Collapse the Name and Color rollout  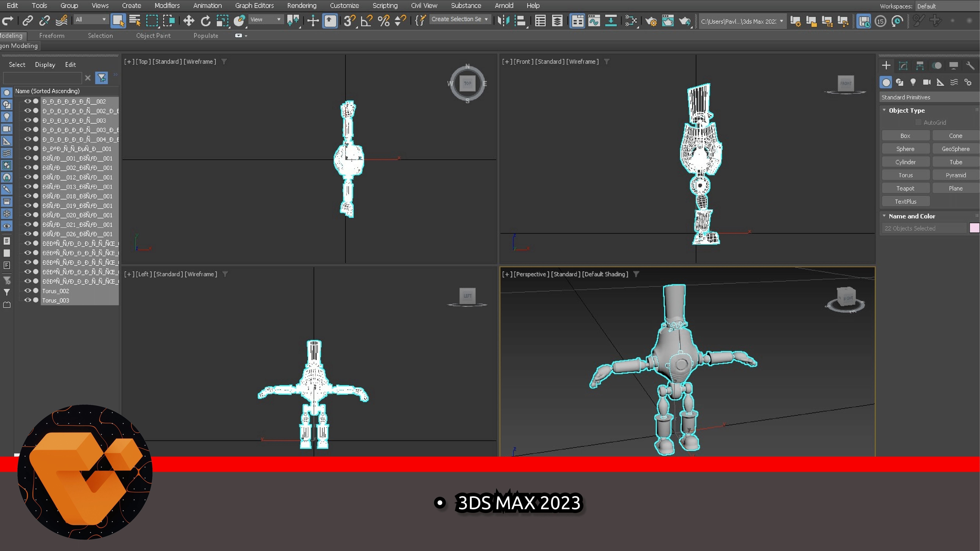[x=884, y=216]
